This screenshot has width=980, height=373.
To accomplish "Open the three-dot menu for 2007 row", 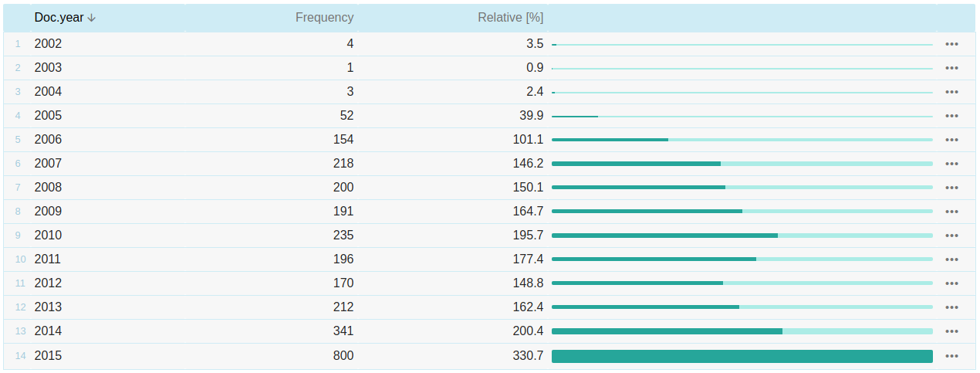I will pyautogui.click(x=951, y=164).
